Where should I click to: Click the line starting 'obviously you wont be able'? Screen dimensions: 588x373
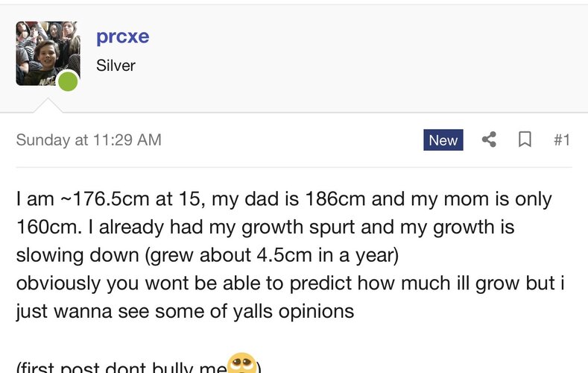point(290,283)
